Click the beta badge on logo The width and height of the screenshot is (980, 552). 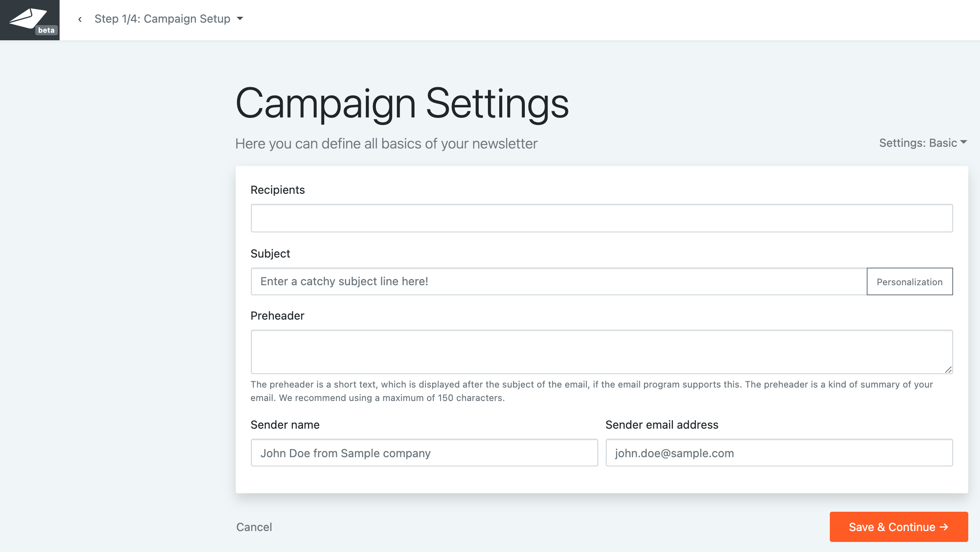point(46,30)
